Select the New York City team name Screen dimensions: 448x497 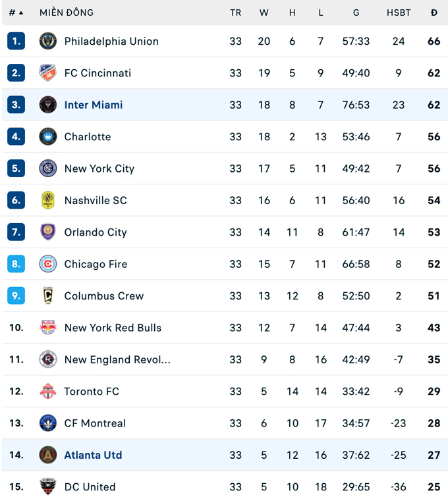click(99, 169)
